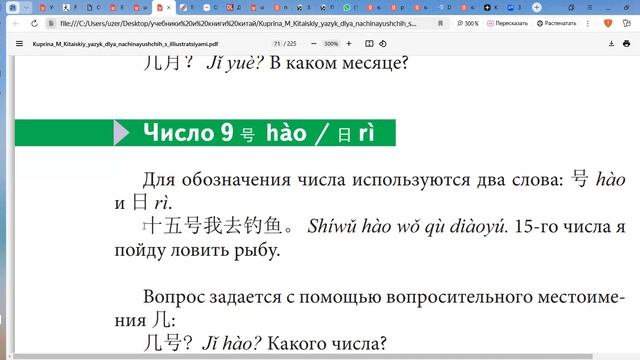Viewport: 640px width, 360px height.
Task: Click the horizontal scrollbar at the bottom
Action: tap(302, 356)
